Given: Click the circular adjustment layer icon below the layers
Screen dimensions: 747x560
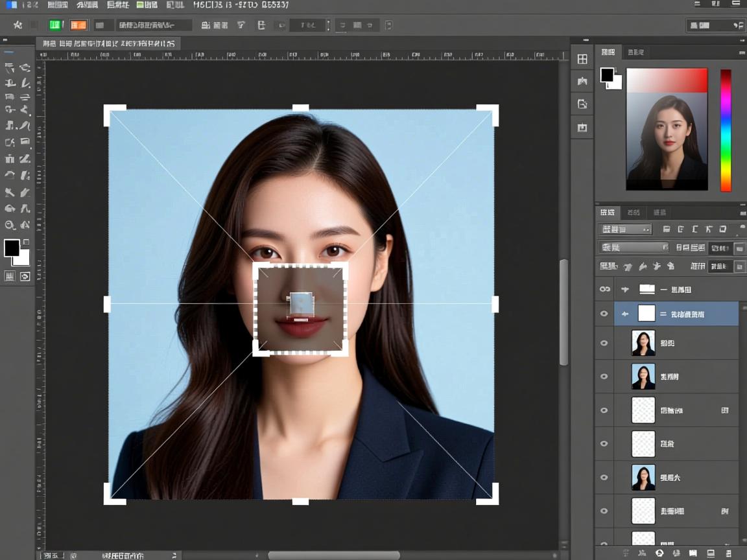Looking at the screenshot, I should pos(659,553).
